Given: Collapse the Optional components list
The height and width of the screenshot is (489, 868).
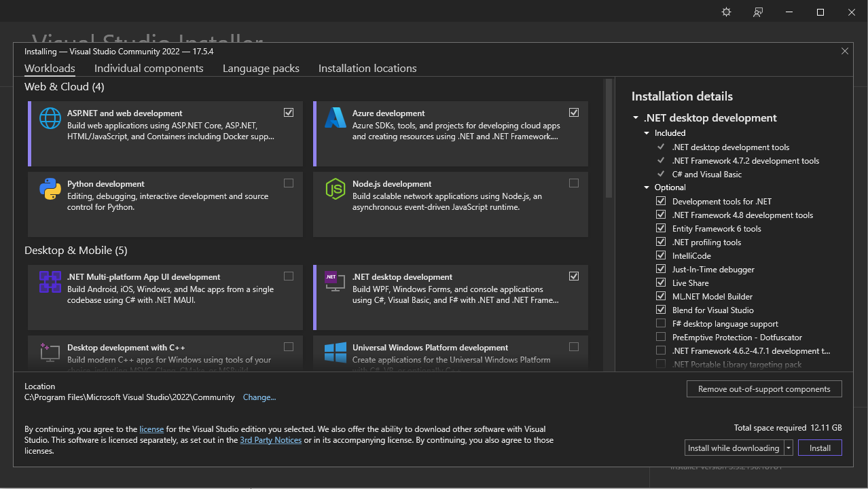Looking at the screenshot, I should click(x=647, y=187).
